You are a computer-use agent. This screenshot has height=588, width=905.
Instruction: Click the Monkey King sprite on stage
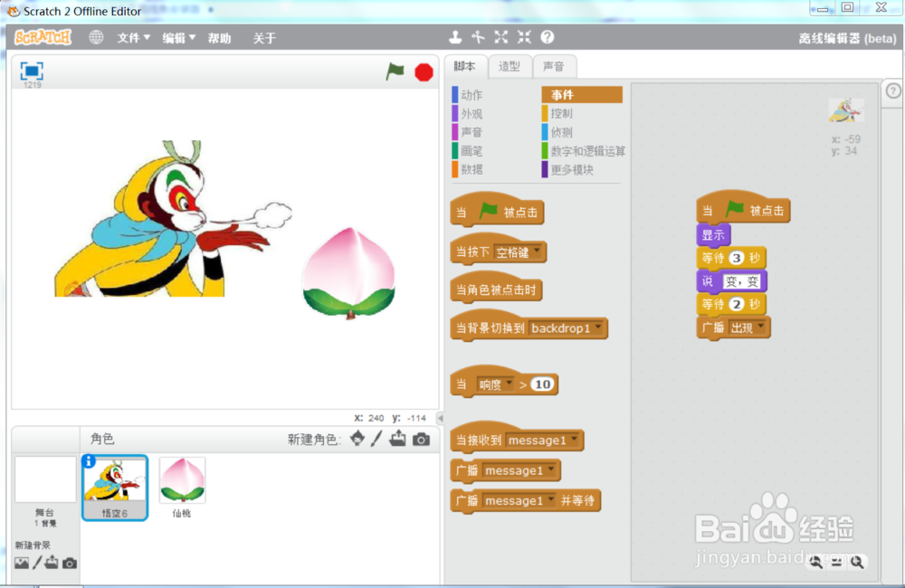(167, 225)
